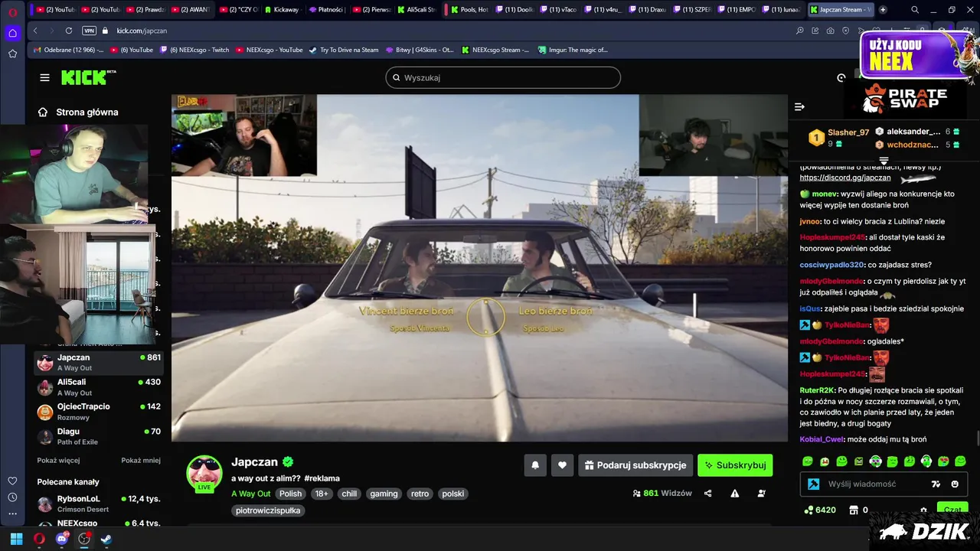Open Opera sidebar three-dots more menu

tap(12, 514)
